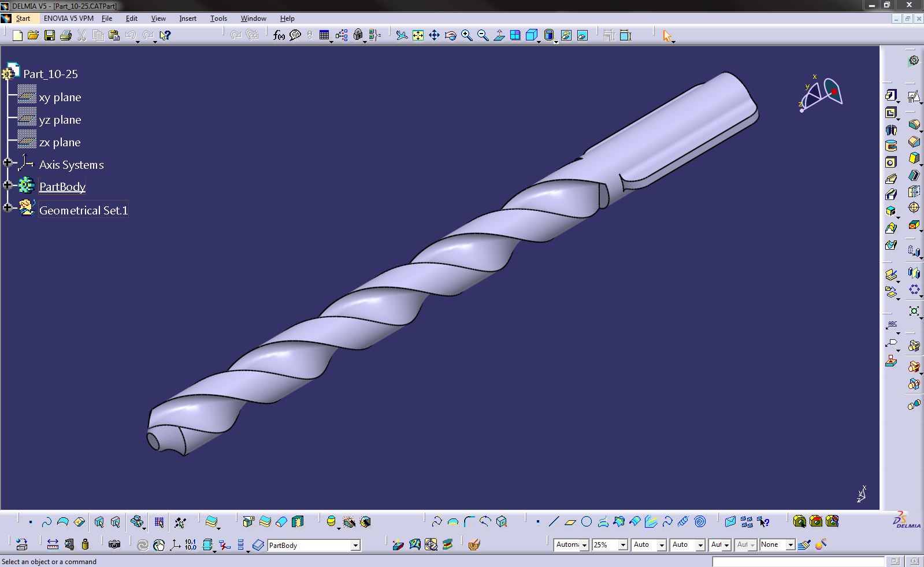Open the Insert menu
Image resolution: width=924 pixels, height=567 pixels.
188,18
